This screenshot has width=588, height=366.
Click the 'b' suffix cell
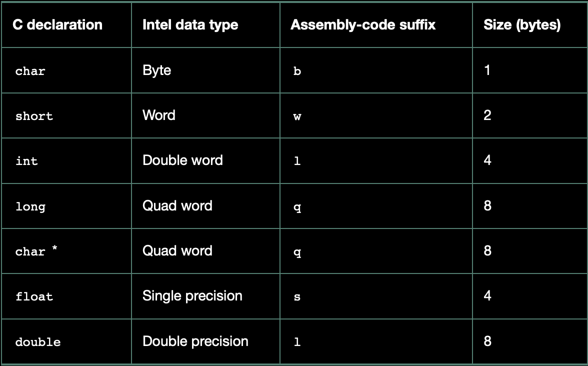click(376, 70)
